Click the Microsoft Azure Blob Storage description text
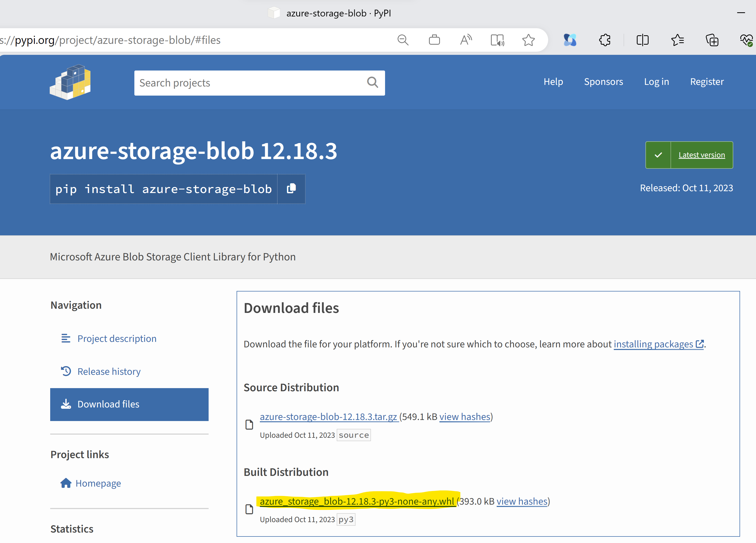 point(173,257)
